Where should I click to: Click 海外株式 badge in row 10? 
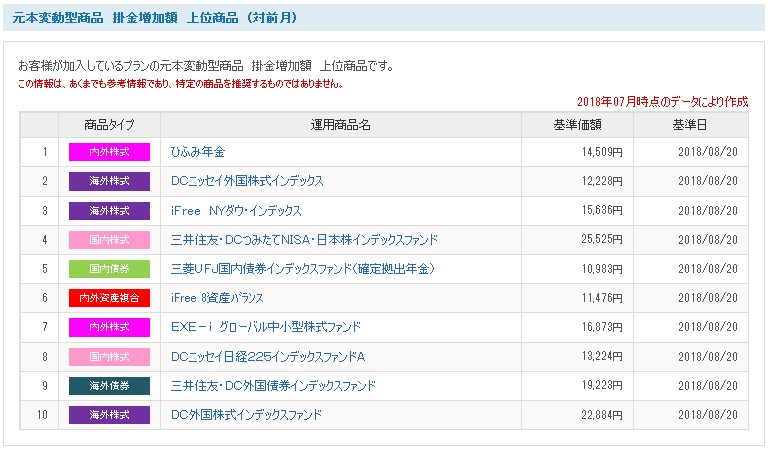pos(109,415)
